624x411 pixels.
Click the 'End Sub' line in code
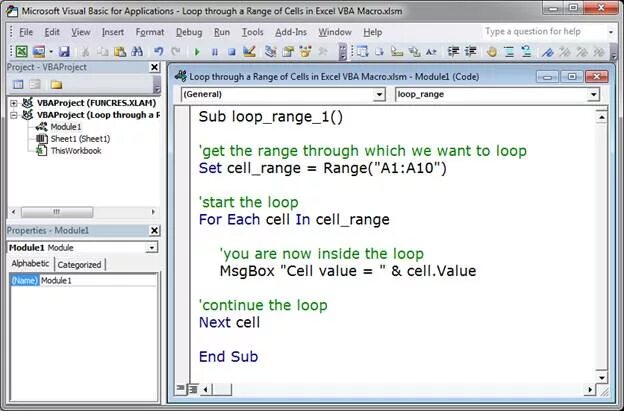tap(228, 356)
